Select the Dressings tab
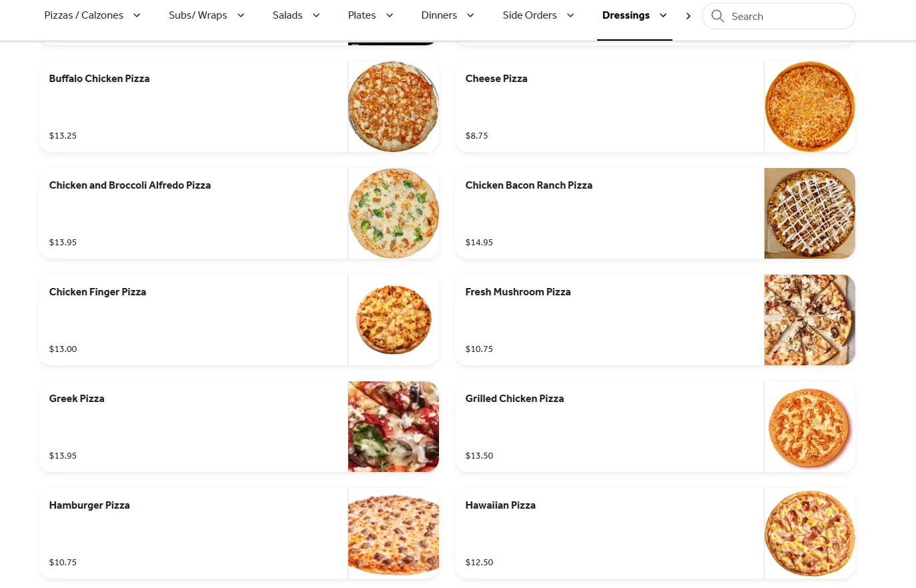This screenshot has height=588, width=916. click(626, 15)
